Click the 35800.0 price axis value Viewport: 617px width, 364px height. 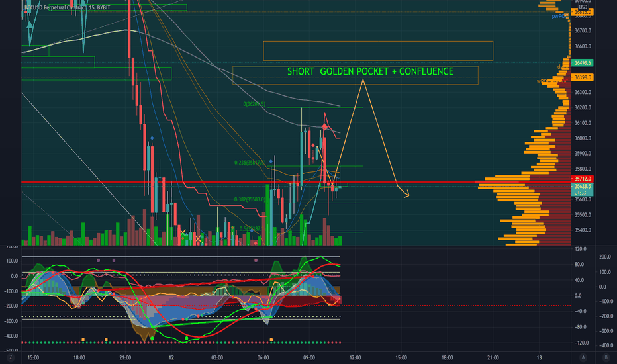pyautogui.click(x=583, y=169)
